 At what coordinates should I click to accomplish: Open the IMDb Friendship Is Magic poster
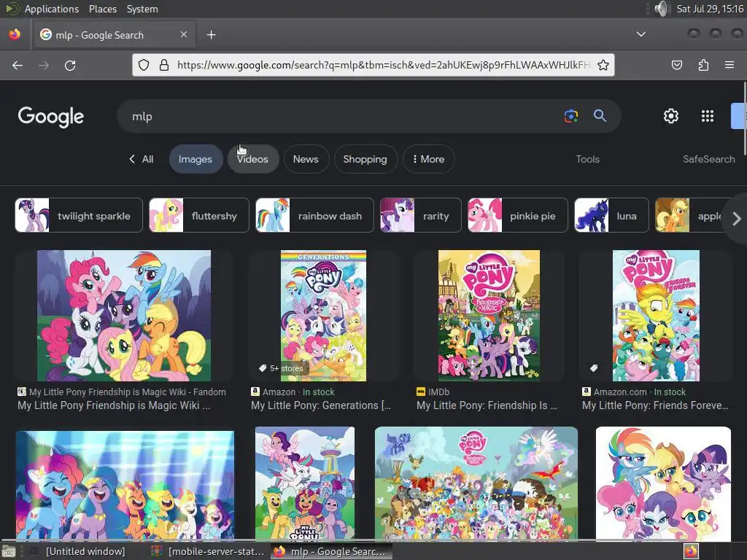[489, 315]
